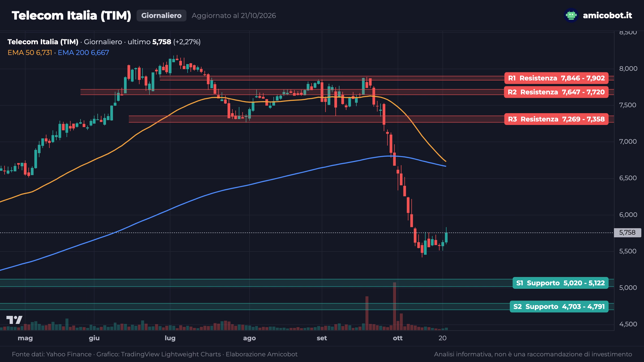Click the 8,000 price axis label
Viewport: 644px width, 362px height.
coord(628,69)
